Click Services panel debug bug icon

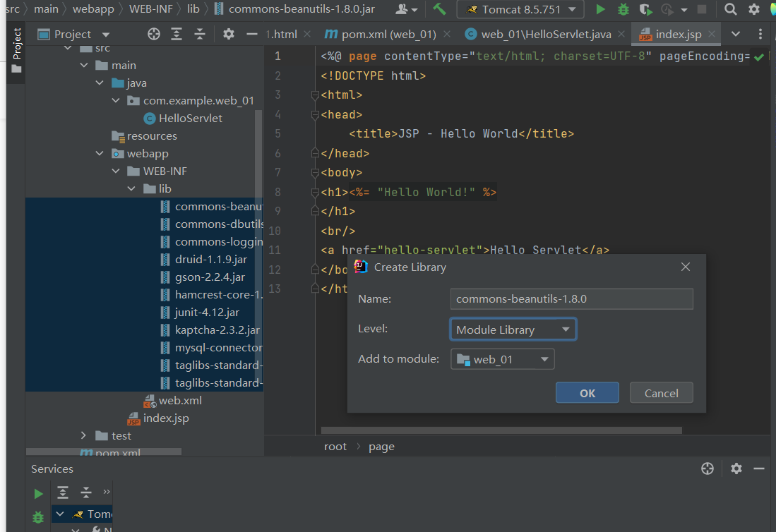[x=38, y=516]
